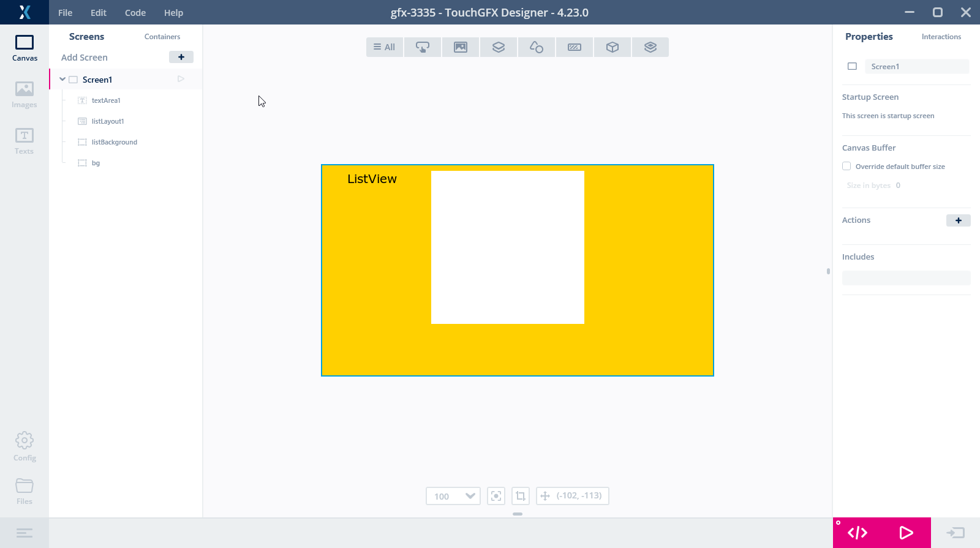
Task: Collapse the Screen1 tree node
Action: coord(62,80)
